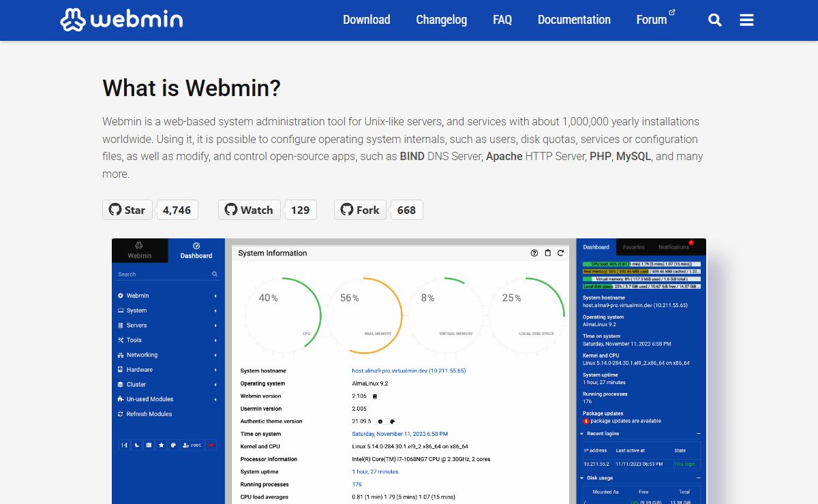818x504 pixels.
Task: Open the hamburger menu in the header
Action: [x=746, y=20]
